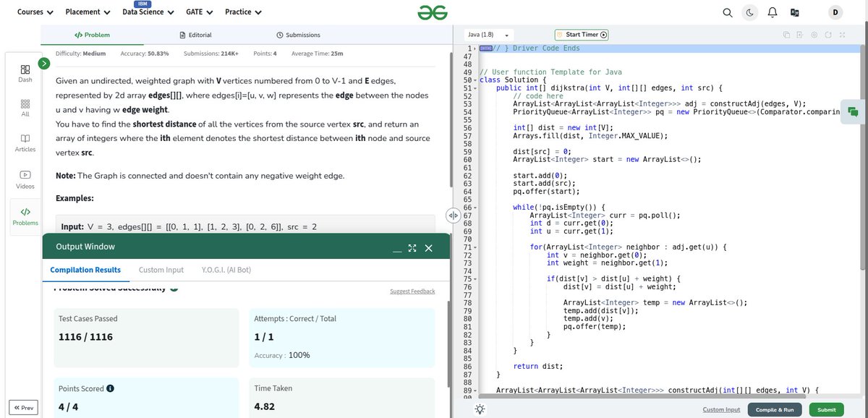Click the 'Average Time: 25m' statistic
868x418 pixels.
tap(317, 54)
